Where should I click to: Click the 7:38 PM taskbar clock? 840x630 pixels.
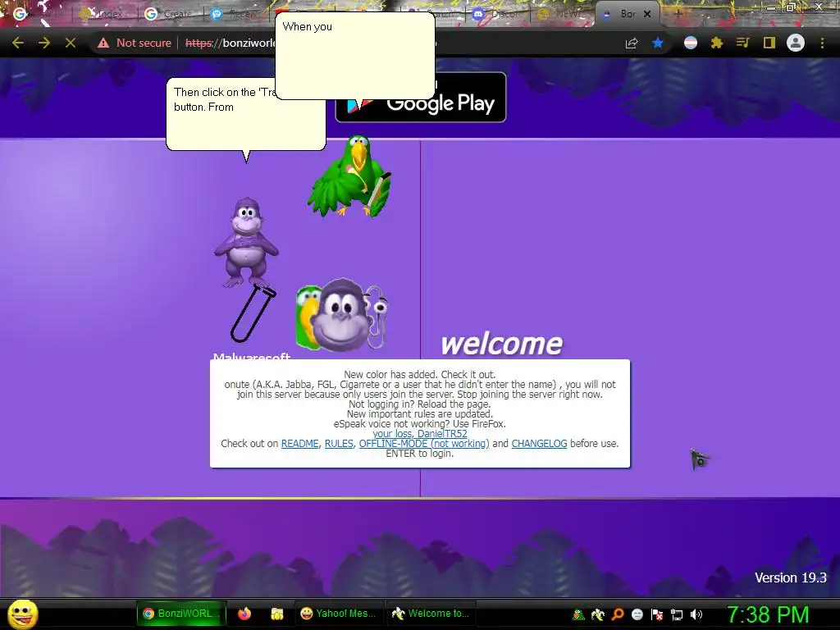coord(768,615)
